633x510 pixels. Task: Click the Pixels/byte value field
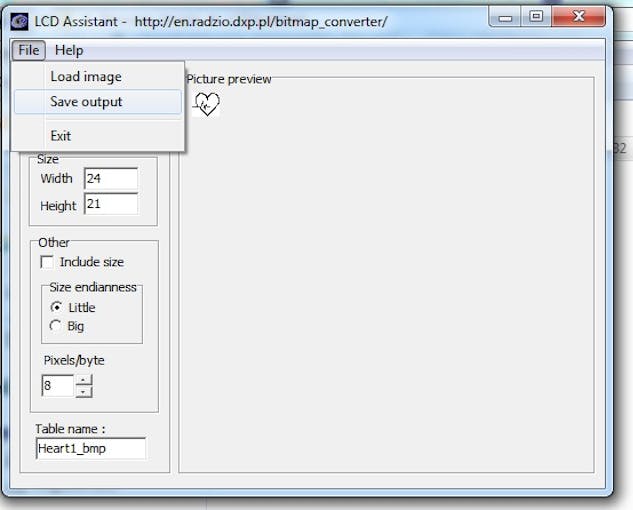tap(58, 385)
